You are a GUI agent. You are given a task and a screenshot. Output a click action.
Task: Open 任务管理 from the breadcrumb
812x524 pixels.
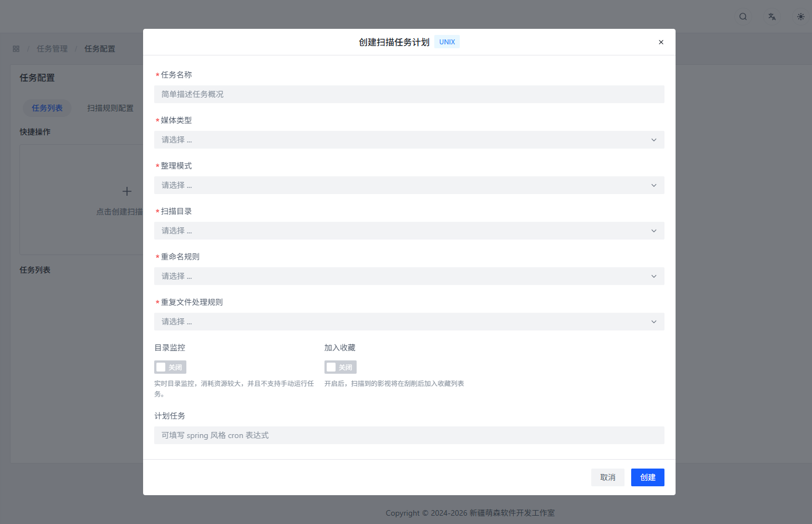pos(52,48)
